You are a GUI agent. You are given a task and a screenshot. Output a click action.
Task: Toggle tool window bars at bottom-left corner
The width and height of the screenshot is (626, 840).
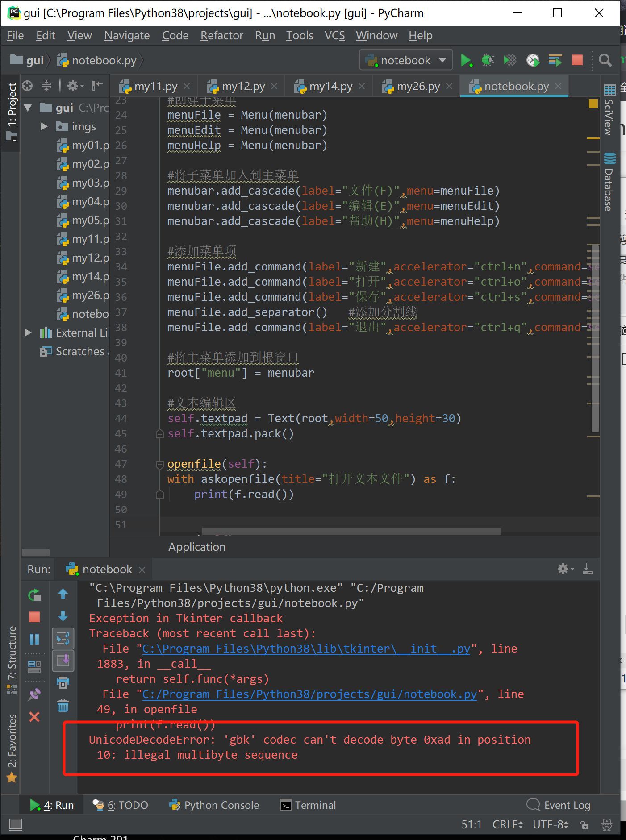(x=16, y=824)
